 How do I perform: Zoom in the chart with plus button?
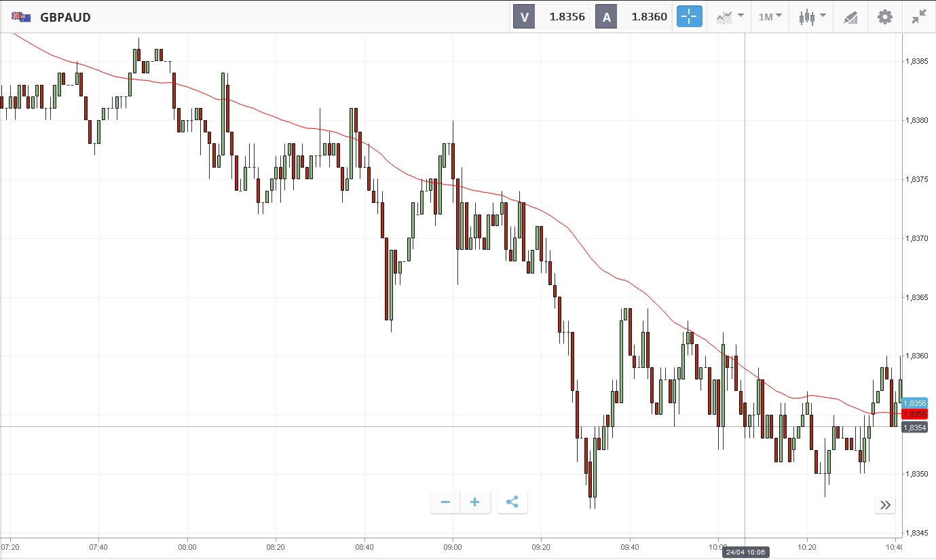pyautogui.click(x=475, y=502)
